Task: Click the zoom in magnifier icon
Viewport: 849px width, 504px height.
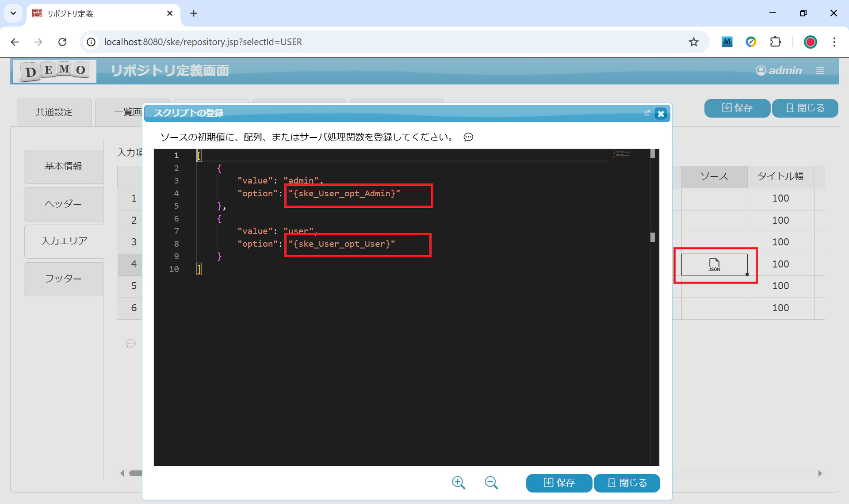Action: pyautogui.click(x=459, y=483)
